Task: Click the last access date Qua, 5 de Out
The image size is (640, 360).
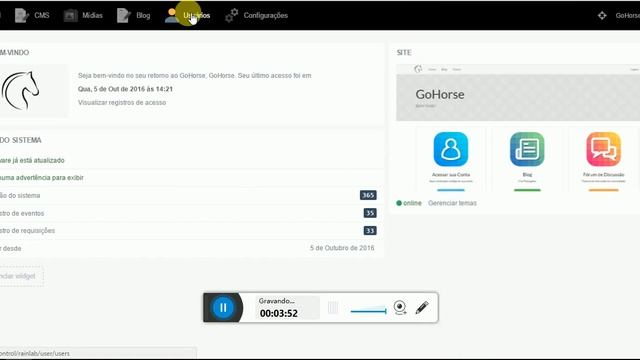Action: point(125,89)
